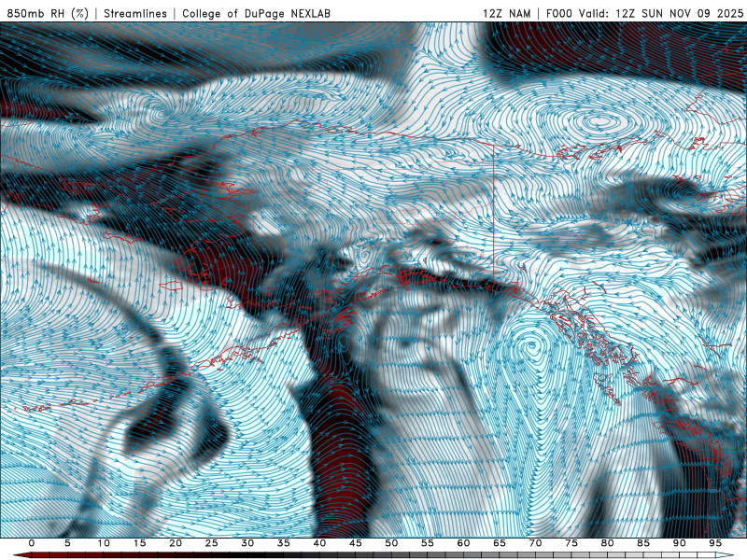Select the '15' label on the color scale

[x=139, y=543]
